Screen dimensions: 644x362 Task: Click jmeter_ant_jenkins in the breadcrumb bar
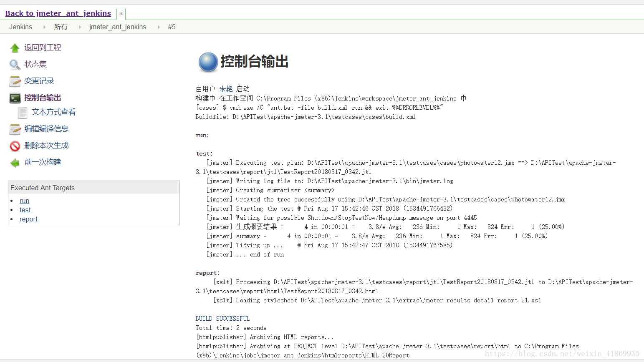[118, 27]
